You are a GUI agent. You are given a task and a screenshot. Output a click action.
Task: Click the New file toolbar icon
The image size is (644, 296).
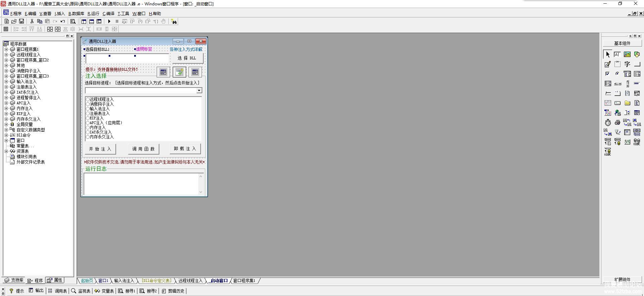click(7, 21)
